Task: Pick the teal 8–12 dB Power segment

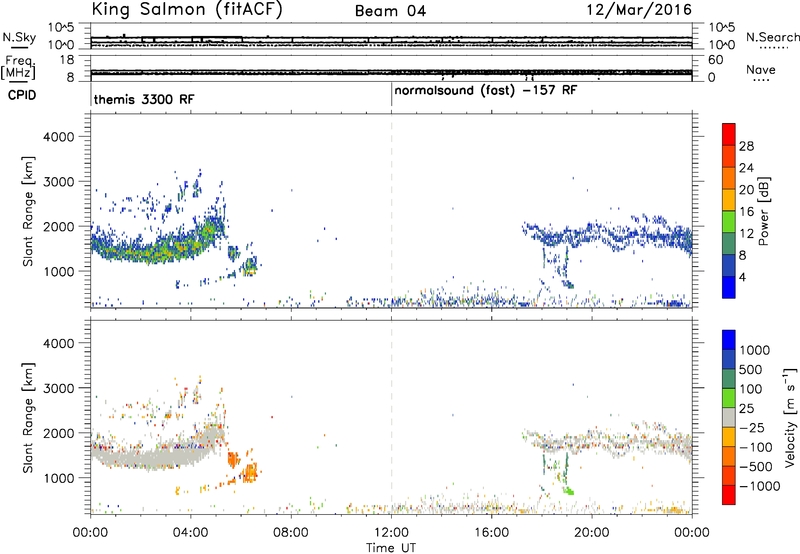Action: (x=729, y=244)
